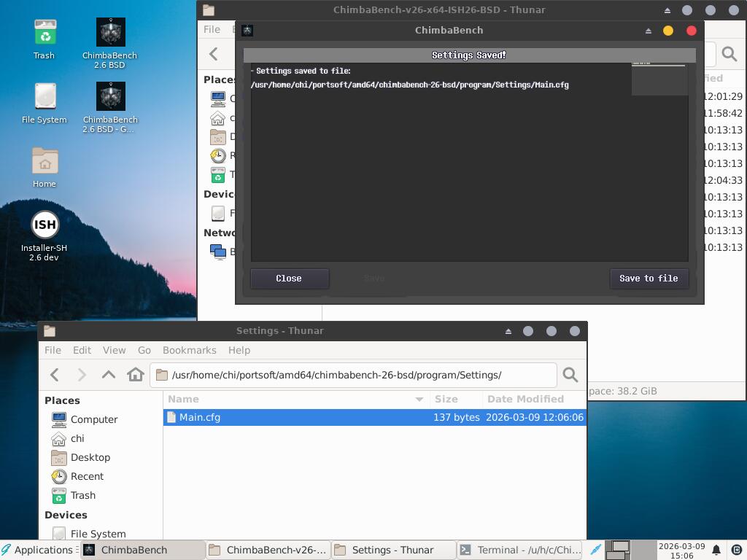The image size is (747, 560).
Task: Open the notification bell in the panel
Action: click(x=716, y=550)
